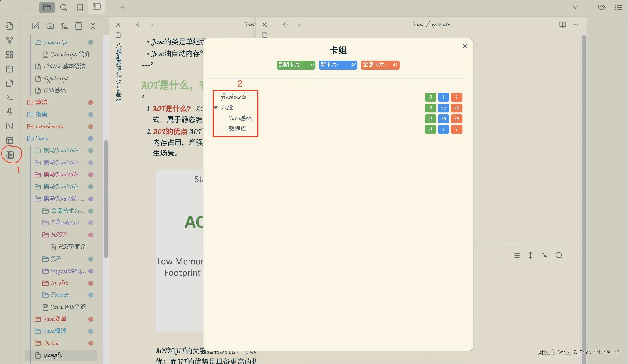Create a new note with the pencil icon
Screen dimensions: 628x364
pyautogui.click(x=36, y=26)
